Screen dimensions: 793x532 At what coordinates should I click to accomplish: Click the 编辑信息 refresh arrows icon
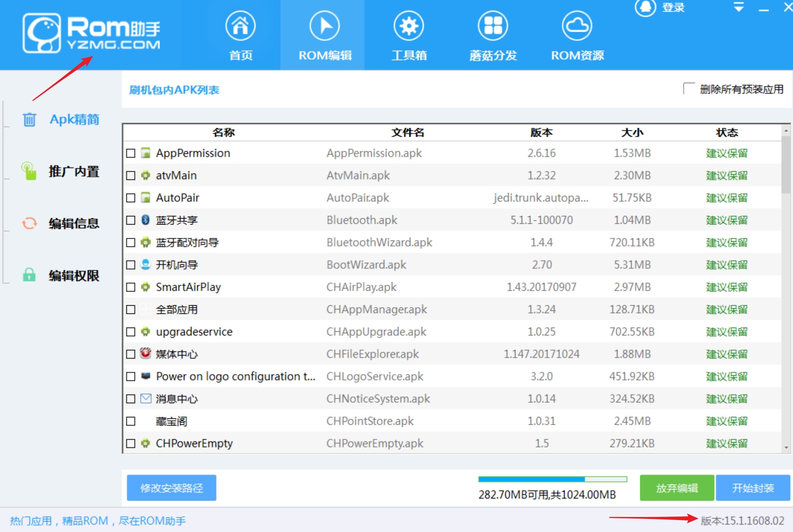pos(30,223)
